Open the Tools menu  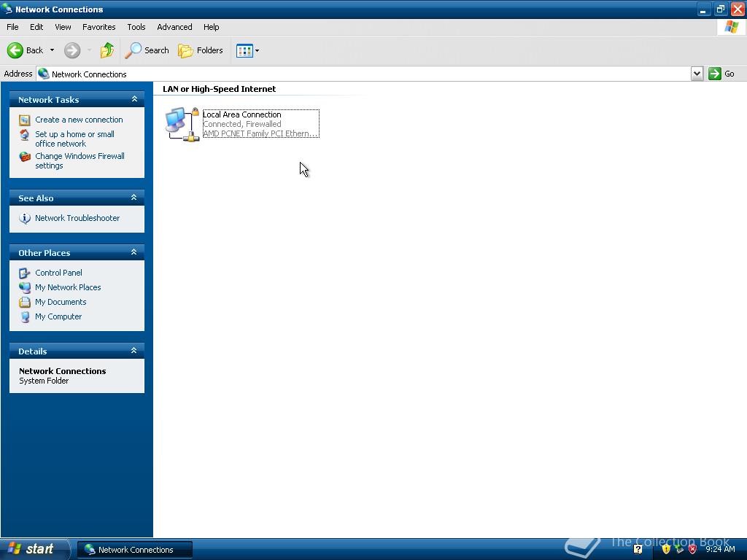point(136,27)
